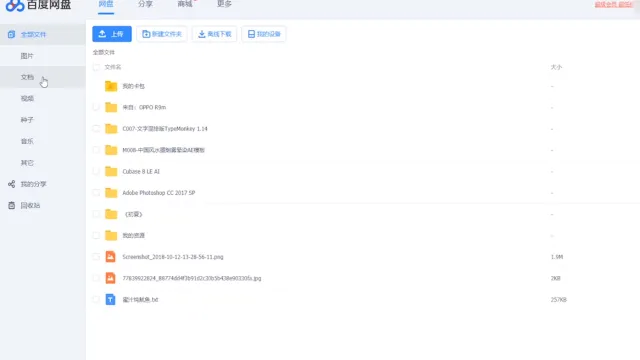
Task: Click the Baidu Netdisk cloud logo
Action: 15,5
